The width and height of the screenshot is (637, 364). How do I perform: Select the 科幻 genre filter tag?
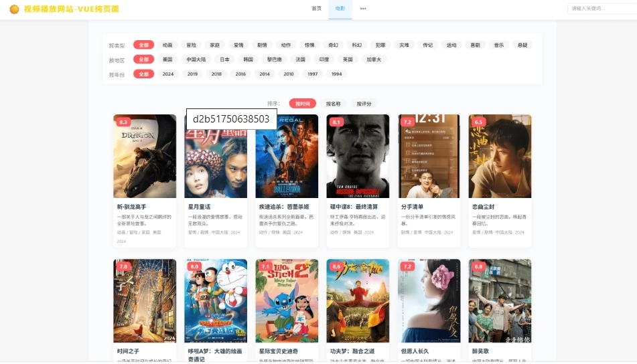357,45
